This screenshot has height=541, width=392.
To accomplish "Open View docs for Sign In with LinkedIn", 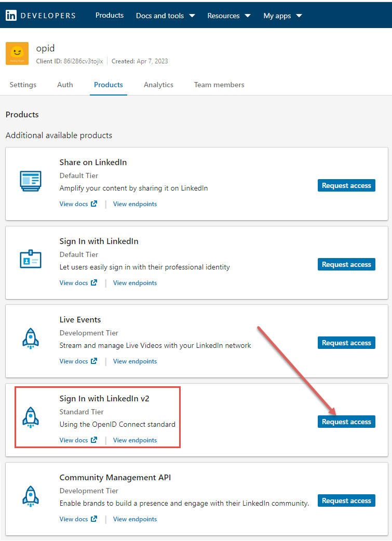I will pyautogui.click(x=78, y=283).
